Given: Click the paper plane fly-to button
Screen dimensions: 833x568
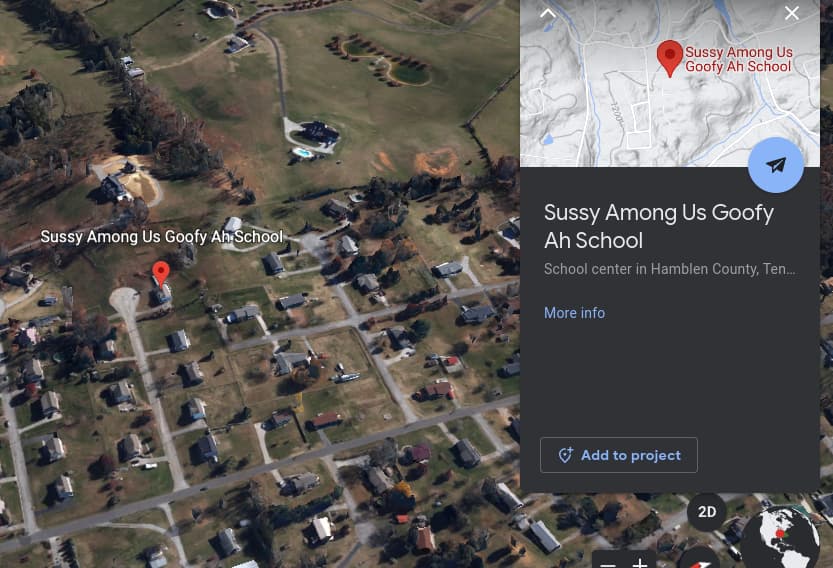Looking at the screenshot, I should click(776, 165).
